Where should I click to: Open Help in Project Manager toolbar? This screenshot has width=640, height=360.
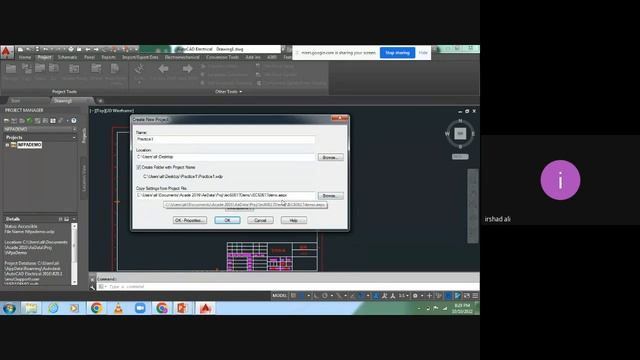click(x=74, y=120)
